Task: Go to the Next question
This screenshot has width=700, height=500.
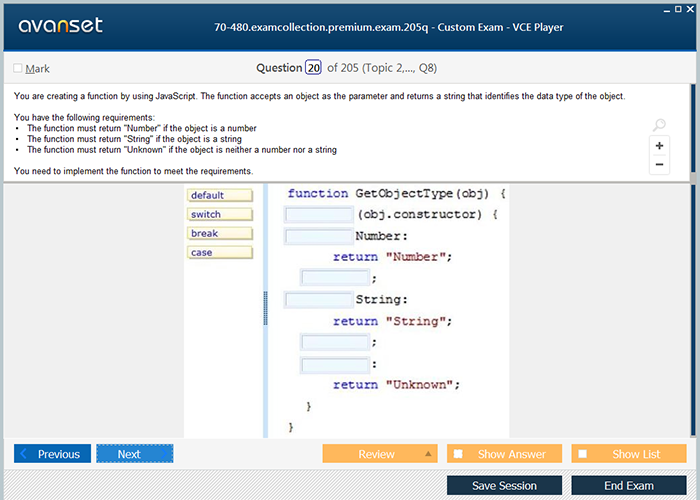Action: [134, 454]
